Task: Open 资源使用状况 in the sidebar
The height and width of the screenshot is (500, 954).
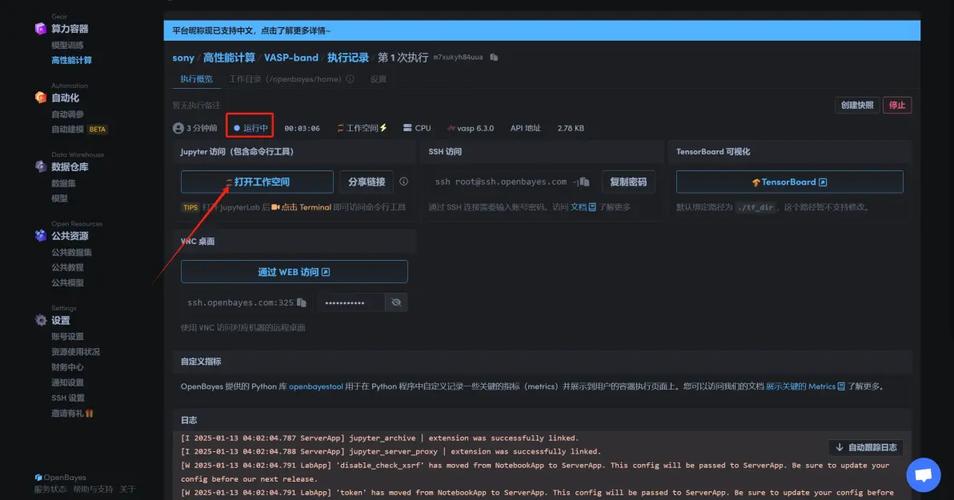Action: pos(76,352)
